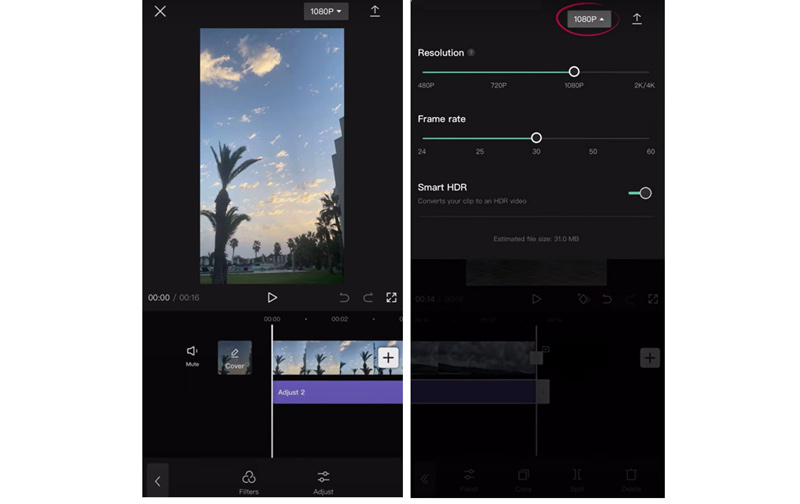Tap the export icon in the left editor
800x504 pixels.
[x=375, y=12]
